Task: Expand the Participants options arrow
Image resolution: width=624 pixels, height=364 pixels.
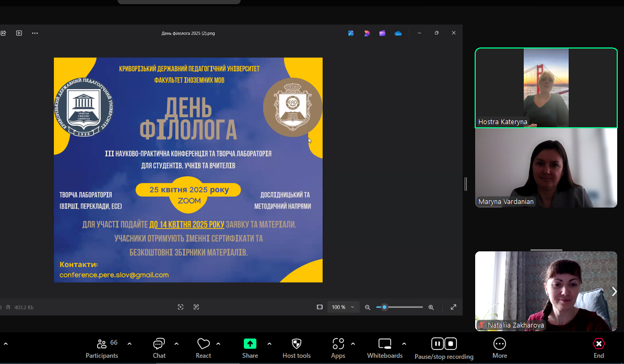Action: click(x=129, y=344)
